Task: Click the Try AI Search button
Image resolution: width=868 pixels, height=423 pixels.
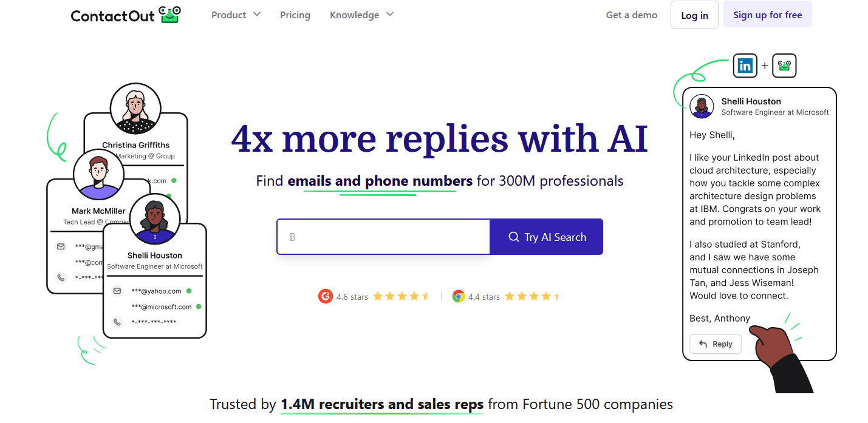Action: [x=545, y=237]
